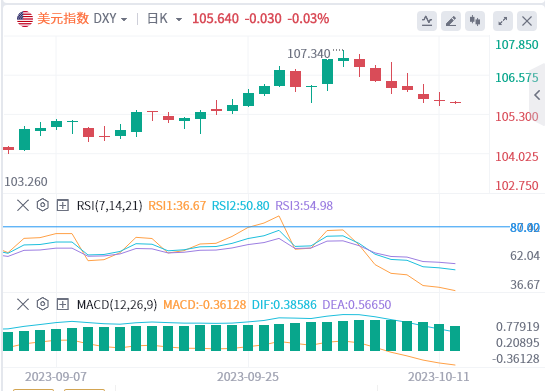Click the US flag icon

[x=25, y=19]
